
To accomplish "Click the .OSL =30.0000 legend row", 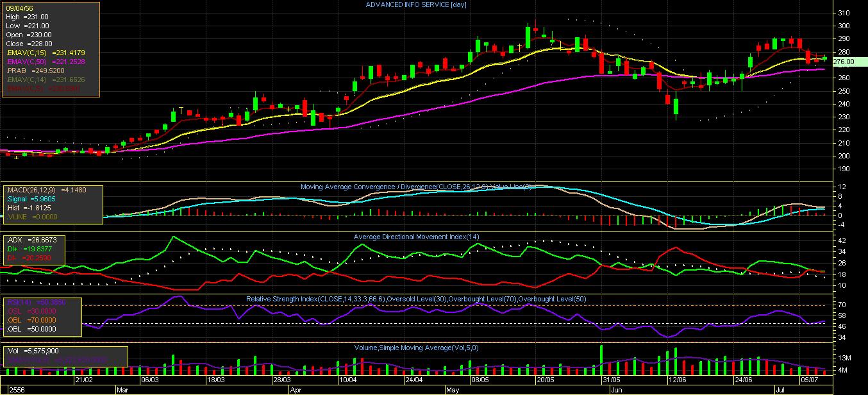I will pos(31,311).
